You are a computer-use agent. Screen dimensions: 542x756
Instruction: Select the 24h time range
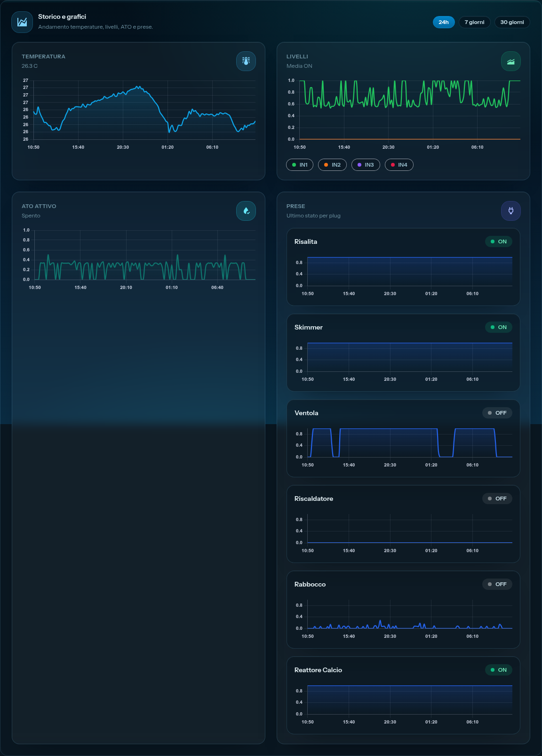[x=444, y=22]
